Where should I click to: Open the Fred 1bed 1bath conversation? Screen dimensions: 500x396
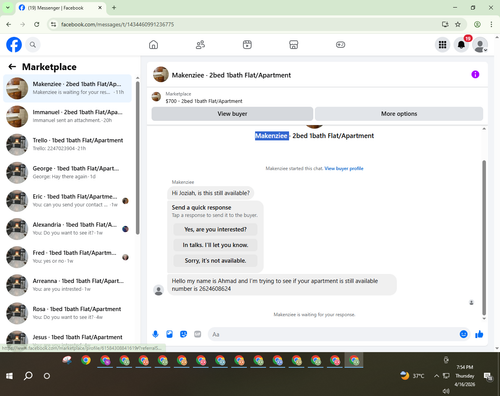(x=67, y=257)
